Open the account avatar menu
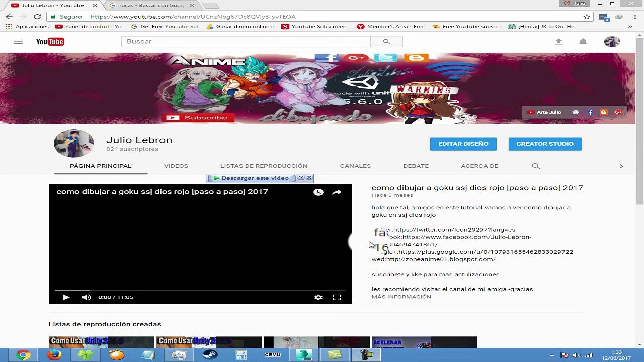 point(612,42)
